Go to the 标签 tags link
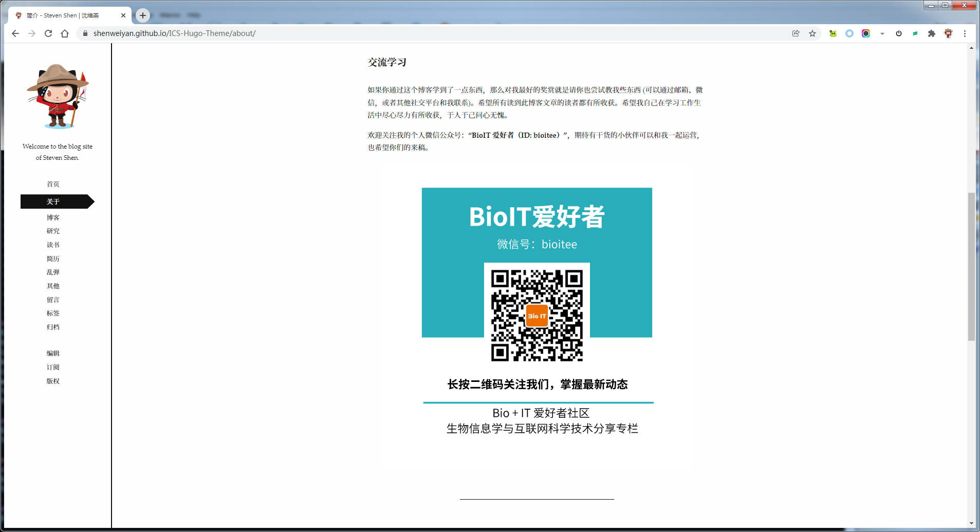This screenshot has height=532, width=980. 53,313
